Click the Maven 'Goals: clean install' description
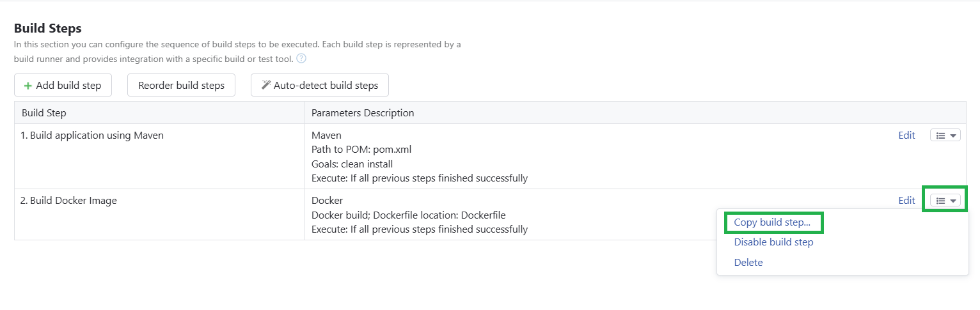The height and width of the screenshot is (310, 980). (352, 164)
